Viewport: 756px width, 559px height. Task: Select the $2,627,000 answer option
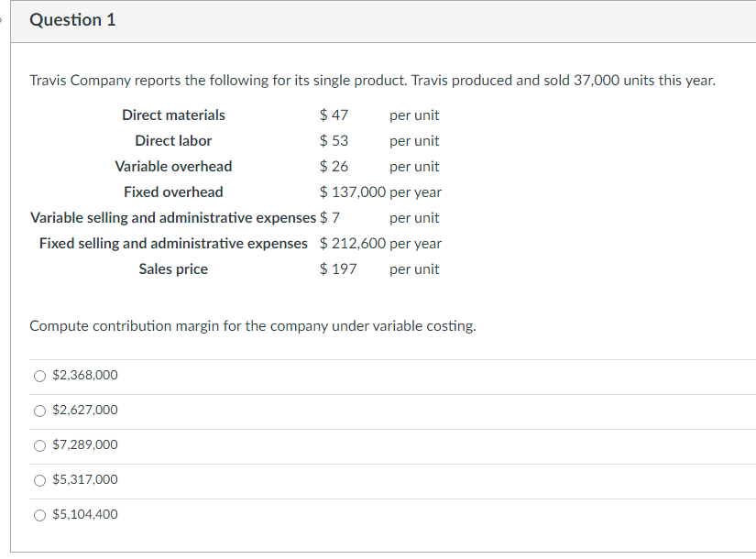click(39, 410)
